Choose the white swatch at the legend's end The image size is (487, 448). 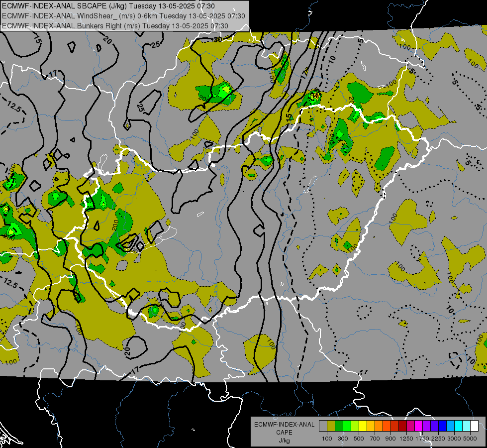(474, 426)
